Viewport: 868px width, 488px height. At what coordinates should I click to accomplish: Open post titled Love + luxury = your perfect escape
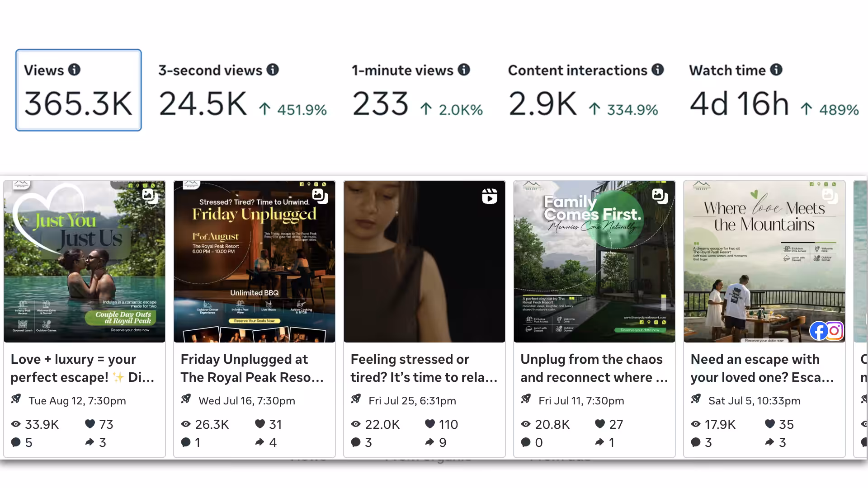[83, 368]
